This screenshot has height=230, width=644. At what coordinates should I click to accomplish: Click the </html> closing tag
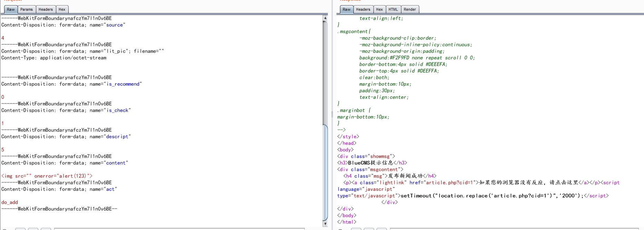point(347,222)
